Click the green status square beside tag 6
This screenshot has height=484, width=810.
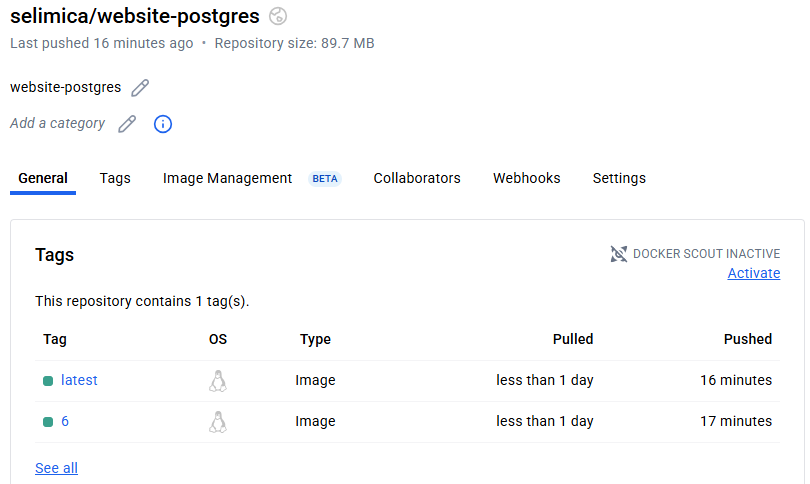point(48,422)
